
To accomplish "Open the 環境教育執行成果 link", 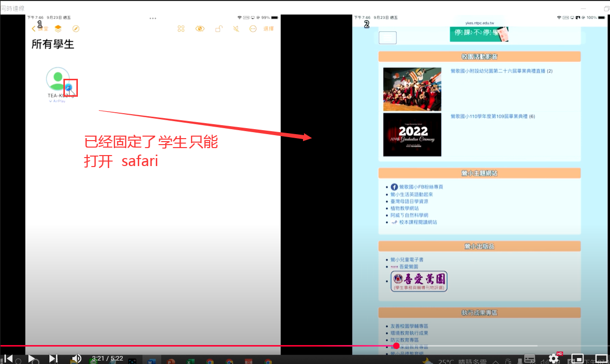I will [x=409, y=333].
